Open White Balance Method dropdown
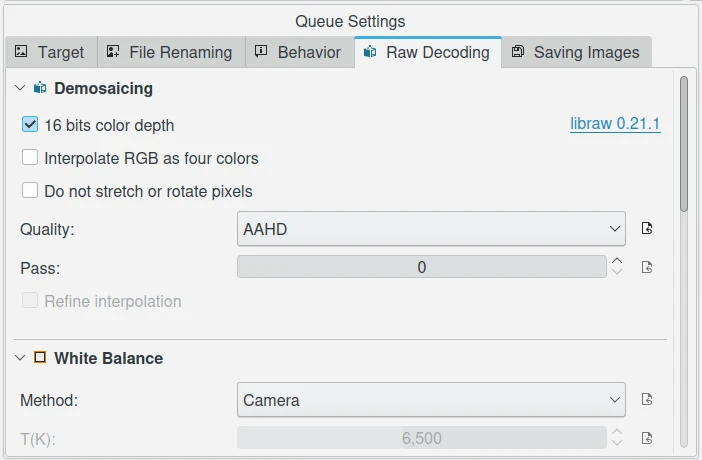Image resolution: width=702 pixels, height=460 pixels. (x=431, y=400)
